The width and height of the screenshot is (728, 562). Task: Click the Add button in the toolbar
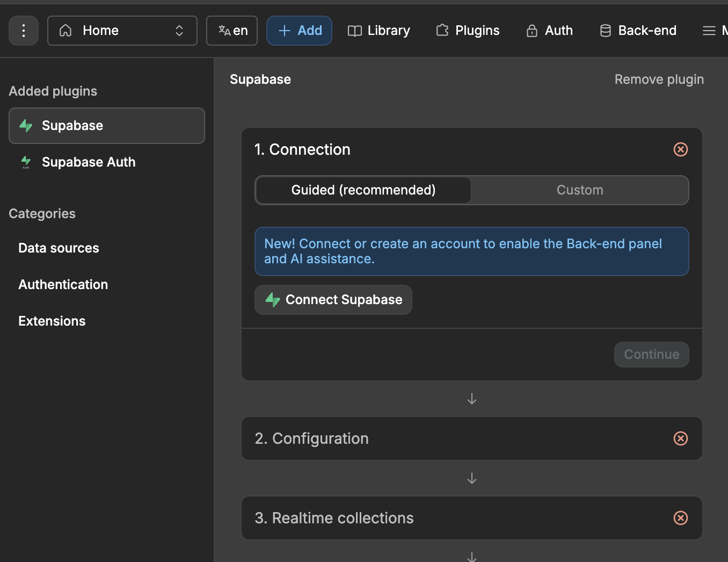tap(300, 31)
